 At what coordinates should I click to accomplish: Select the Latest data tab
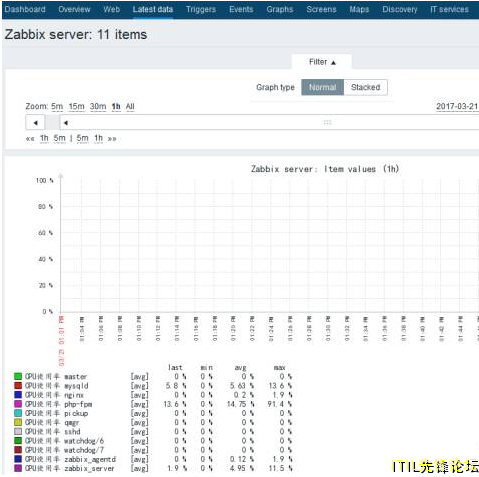click(153, 9)
